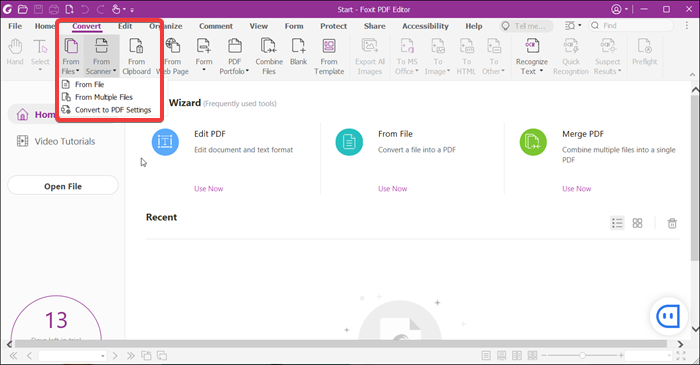Click the Combine Files tool
Image resolution: width=700 pixels, height=365 pixels.
point(269,56)
